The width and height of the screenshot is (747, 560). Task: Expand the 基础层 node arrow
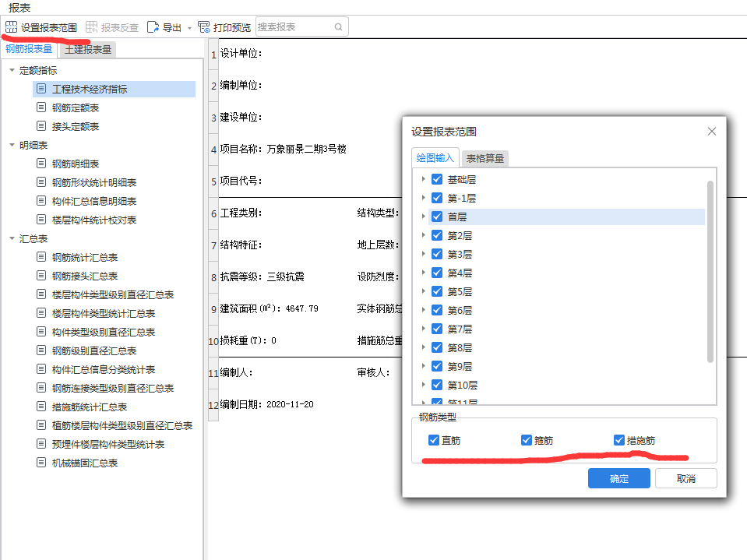coord(423,179)
